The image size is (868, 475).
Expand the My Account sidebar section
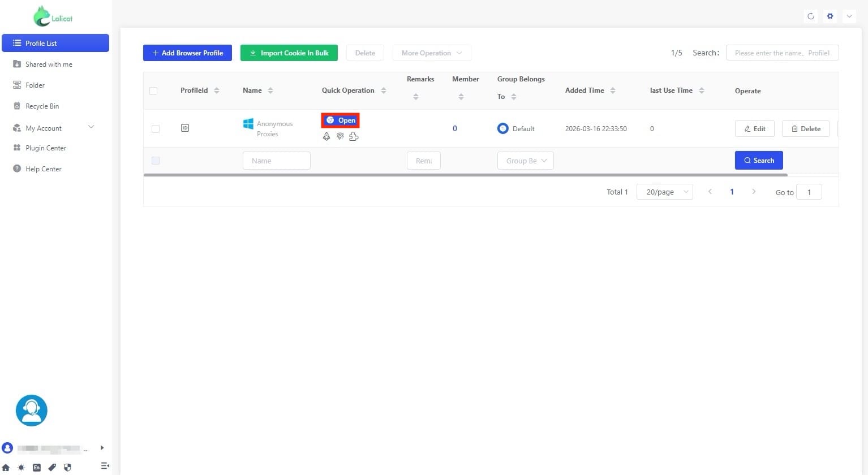55,128
